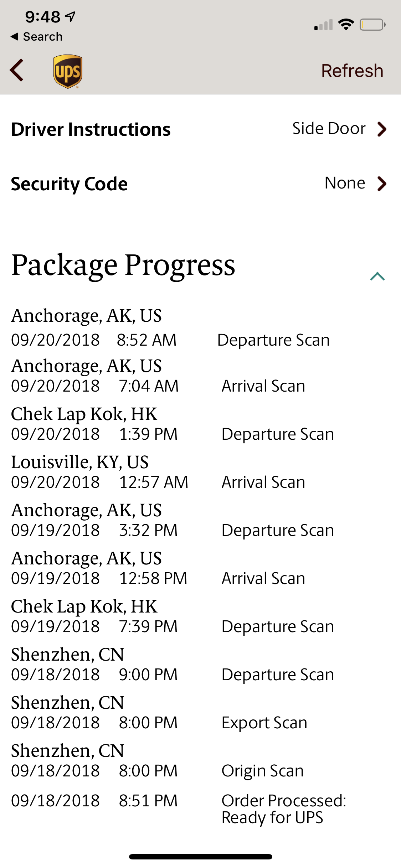Tap the home indicator bar
Image resolution: width=401 pixels, height=868 pixels.
(x=201, y=857)
